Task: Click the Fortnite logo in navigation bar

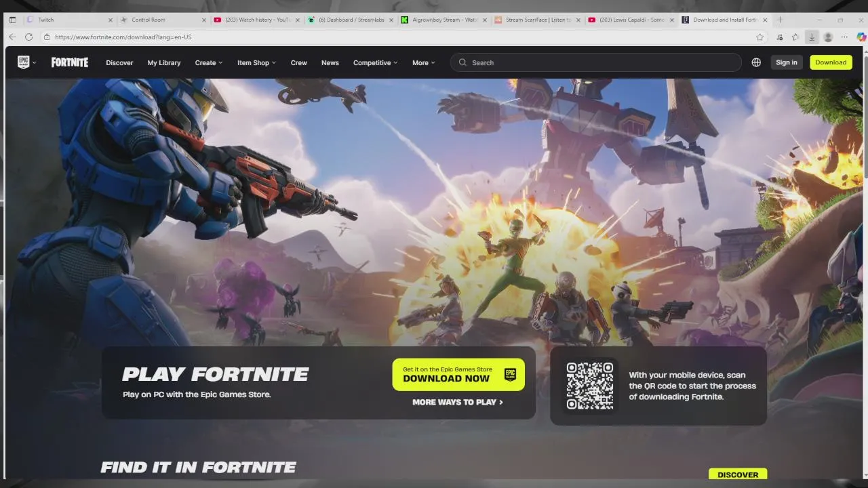Action: (x=70, y=62)
